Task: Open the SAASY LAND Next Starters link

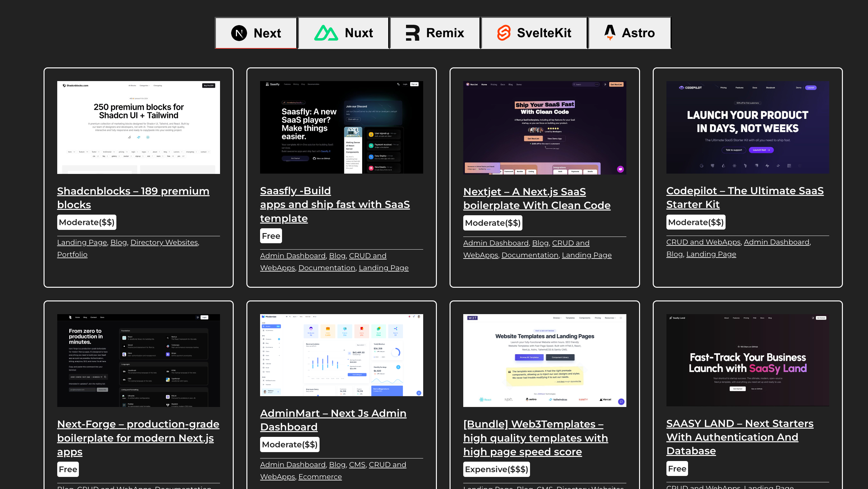Action: pos(740,437)
